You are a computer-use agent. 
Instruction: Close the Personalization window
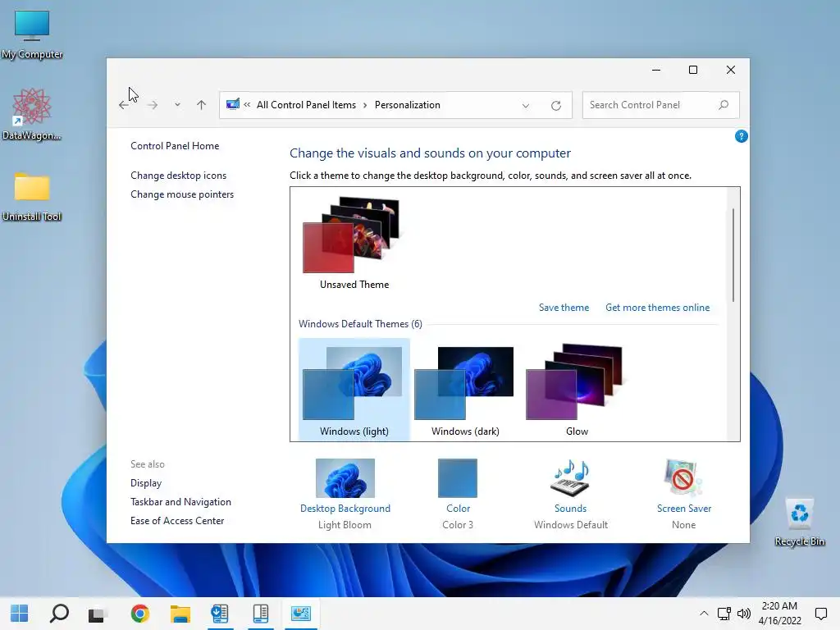coord(730,71)
